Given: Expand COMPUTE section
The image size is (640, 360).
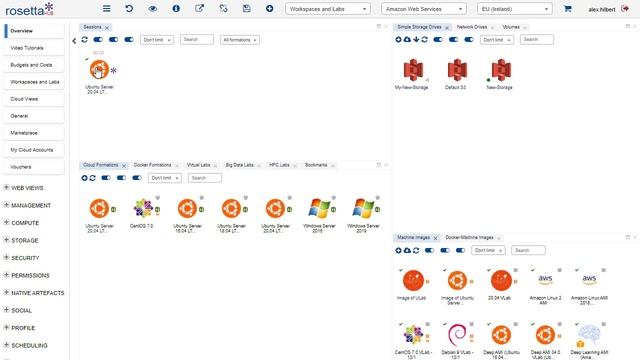Looking at the screenshot, I should [x=6, y=222].
